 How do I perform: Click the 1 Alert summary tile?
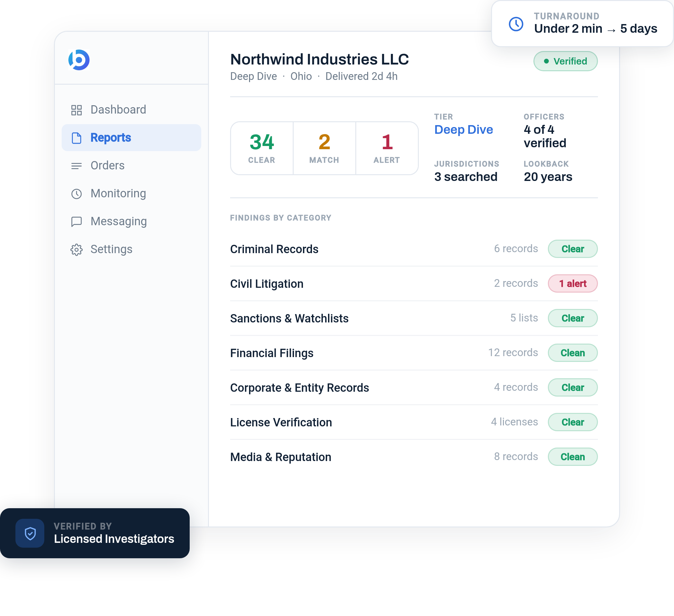point(387,148)
